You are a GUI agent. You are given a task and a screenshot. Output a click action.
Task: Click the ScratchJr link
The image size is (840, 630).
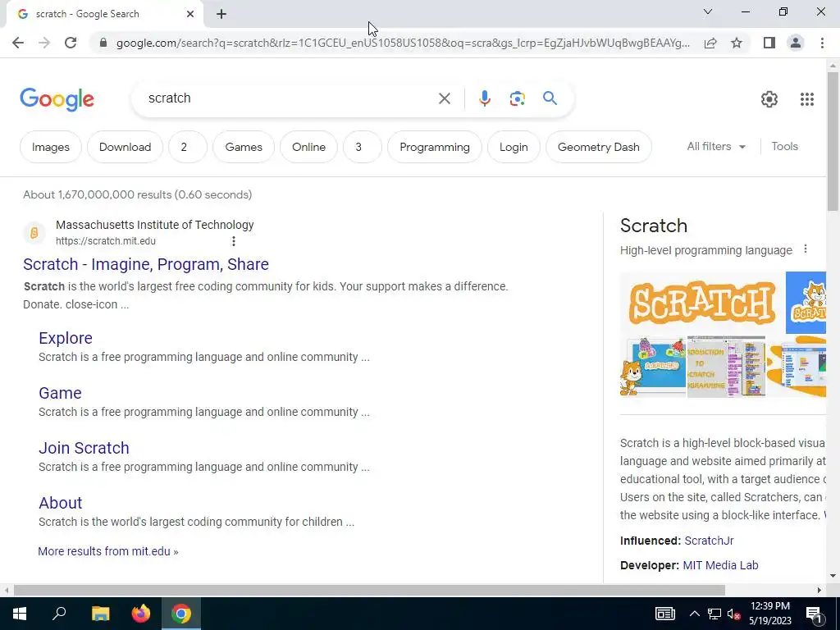click(x=709, y=541)
